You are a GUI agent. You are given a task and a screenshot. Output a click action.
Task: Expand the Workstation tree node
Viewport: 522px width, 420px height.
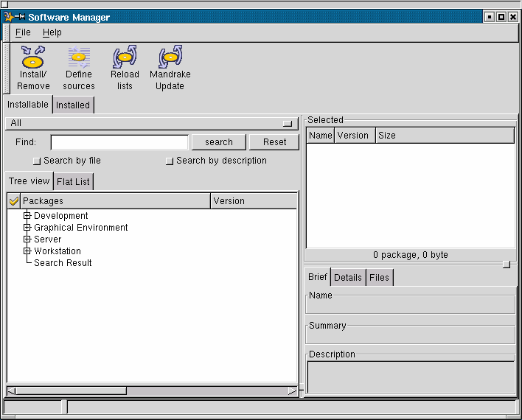click(x=27, y=251)
